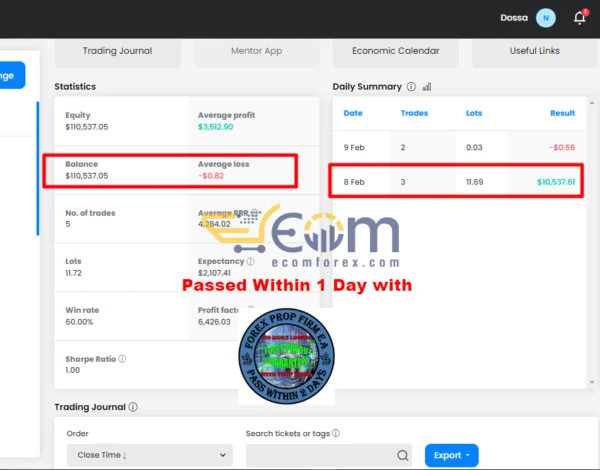Click the Expectancy $2,107.41 value
The height and width of the screenshot is (470, 600).
[x=214, y=273]
